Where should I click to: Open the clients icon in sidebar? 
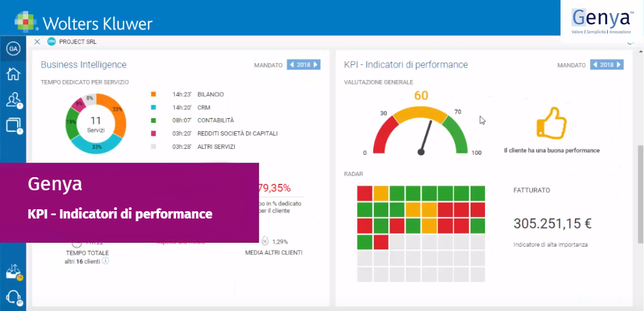click(14, 100)
